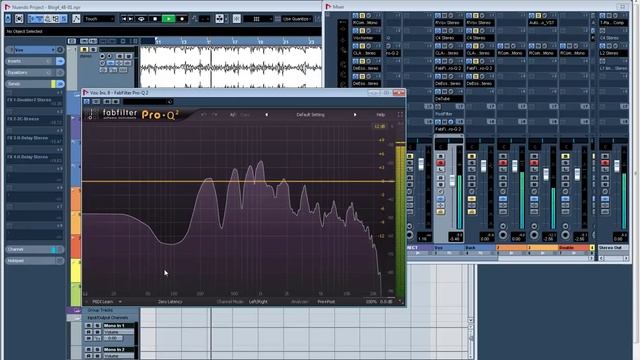The width and height of the screenshot is (640, 360).
Task: Go to next marker in the transport
Action: coord(131,19)
